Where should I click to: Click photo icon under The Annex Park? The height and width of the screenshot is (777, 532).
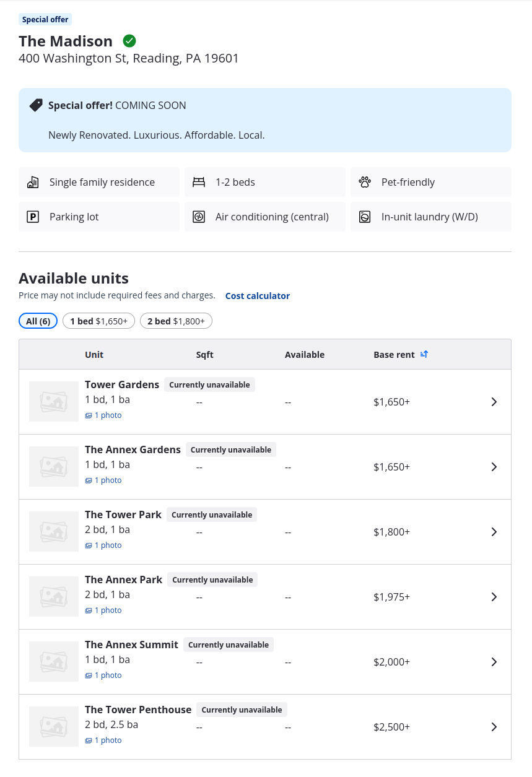[x=89, y=610]
